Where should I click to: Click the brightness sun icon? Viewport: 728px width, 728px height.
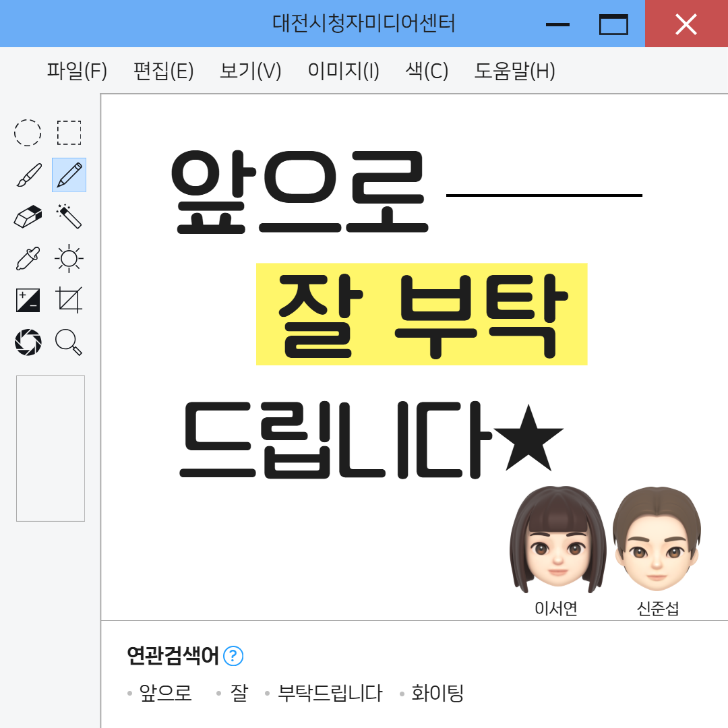tap(69, 258)
